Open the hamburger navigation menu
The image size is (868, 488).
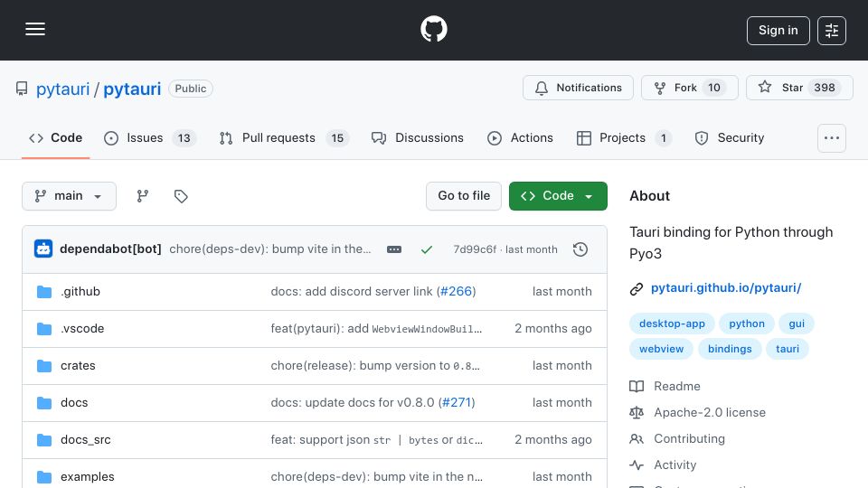[35, 29]
